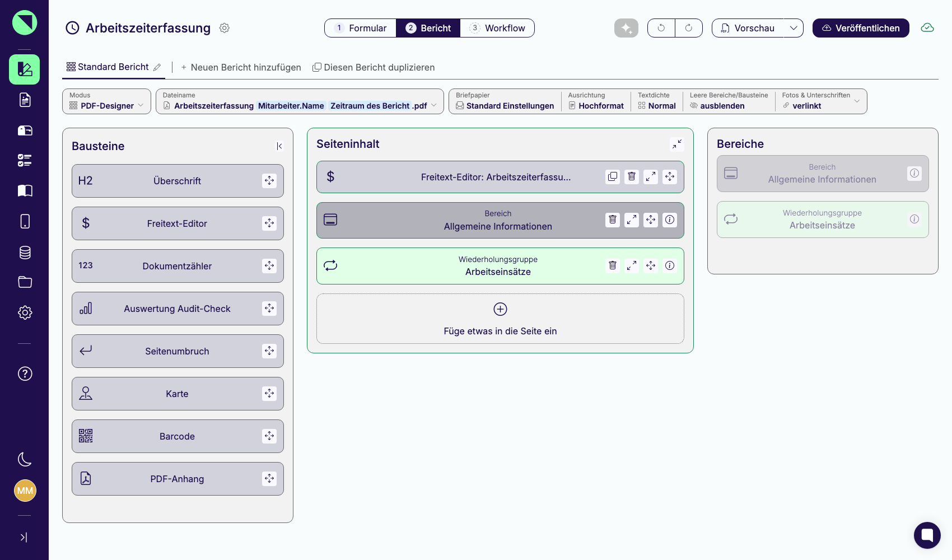952x560 pixels.
Task: Redo the last change
Action: 689,28
